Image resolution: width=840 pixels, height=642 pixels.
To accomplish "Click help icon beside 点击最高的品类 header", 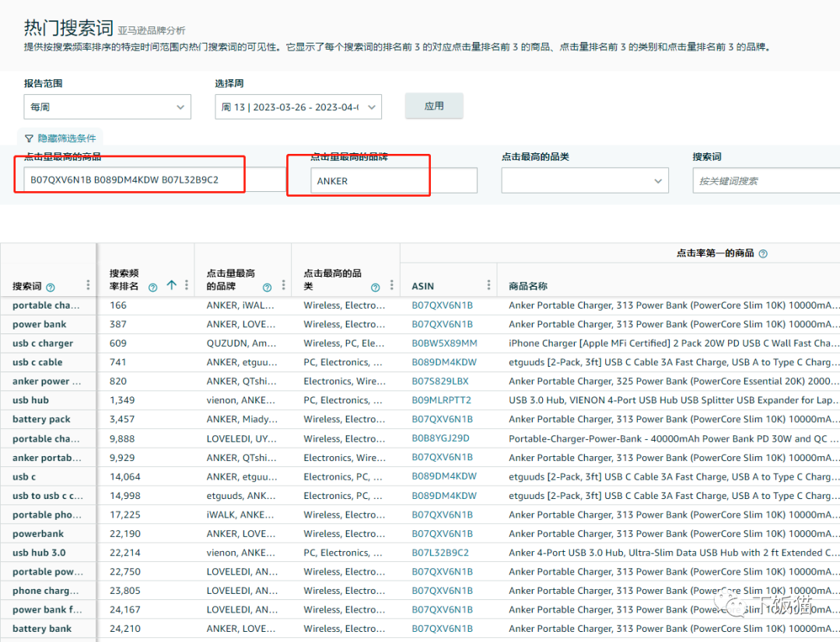I will point(376,288).
